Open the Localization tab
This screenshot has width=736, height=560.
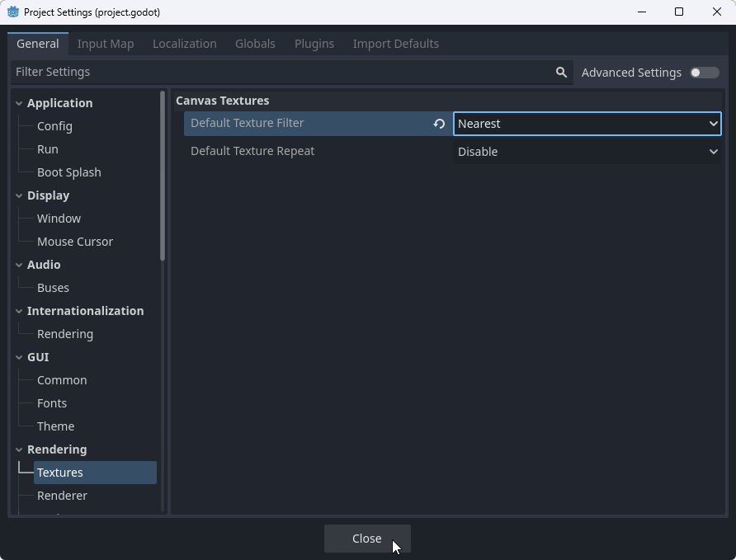(184, 44)
